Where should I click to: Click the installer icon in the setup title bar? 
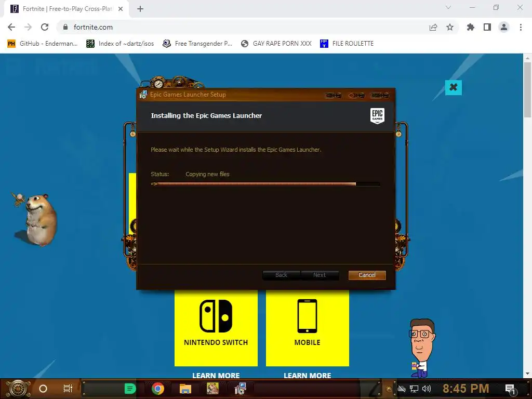(x=143, y=95)
